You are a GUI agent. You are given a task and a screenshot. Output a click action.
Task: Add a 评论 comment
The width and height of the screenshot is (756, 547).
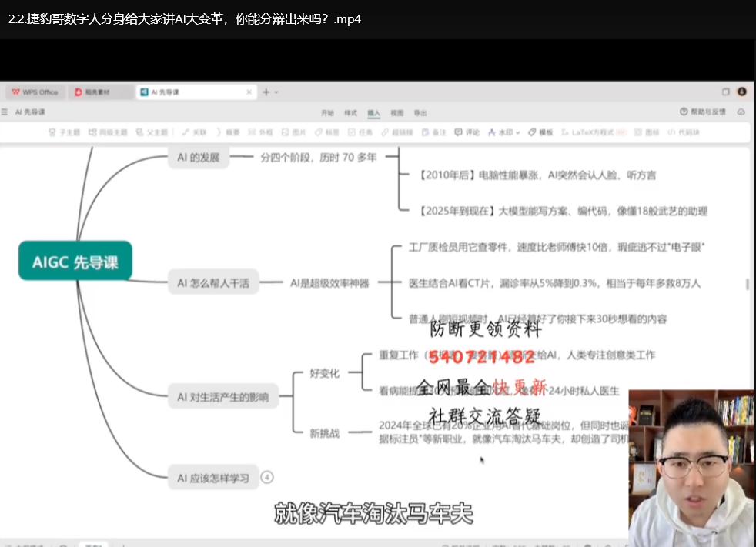467,132
